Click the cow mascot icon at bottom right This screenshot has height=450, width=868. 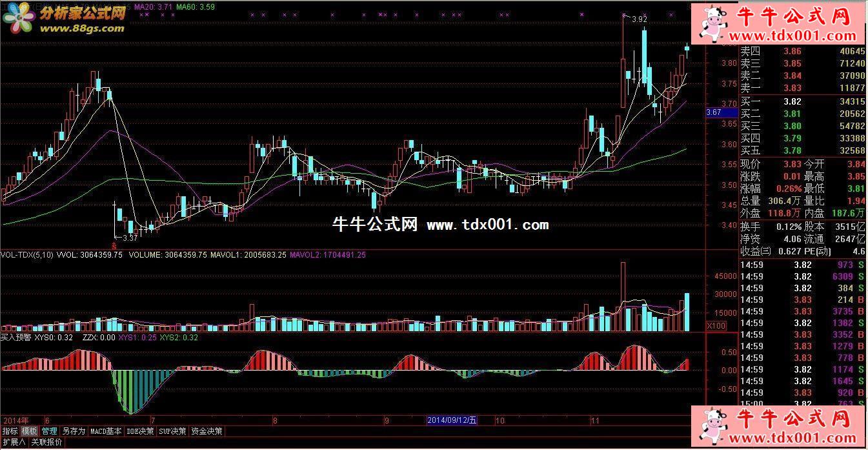point(711,426)
